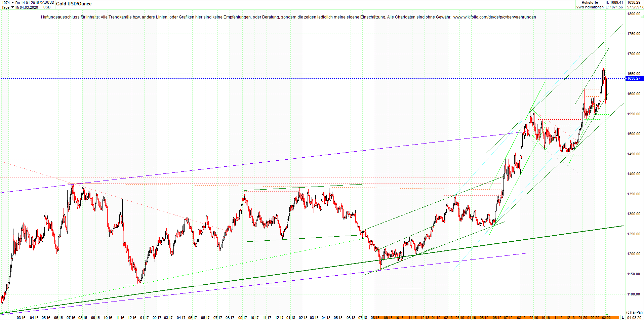Screen dimensions: 644x320
Task: Click the start date Do 14.01.2016
Action: click(x=27, y=3)
